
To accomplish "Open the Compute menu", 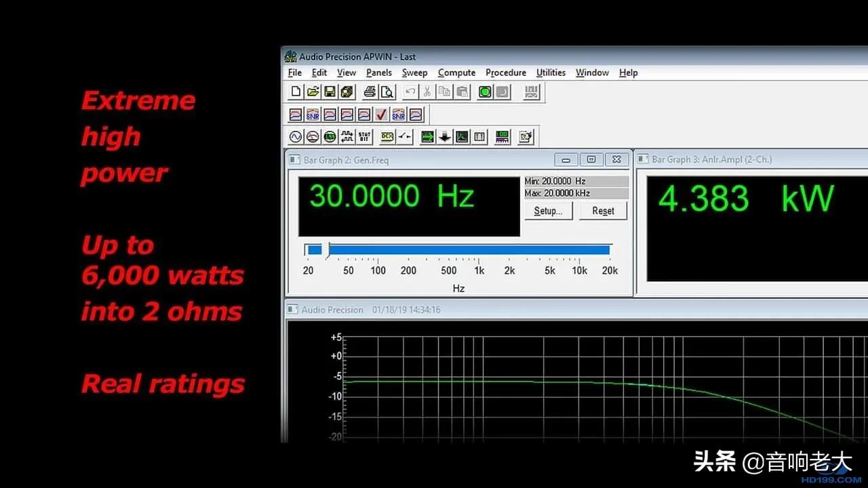I will pyautogui.click(x=456, y=73).
